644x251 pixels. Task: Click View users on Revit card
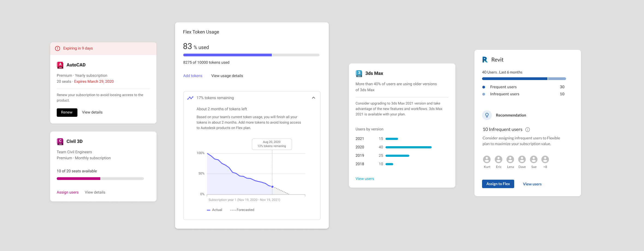tap(532, 184)
